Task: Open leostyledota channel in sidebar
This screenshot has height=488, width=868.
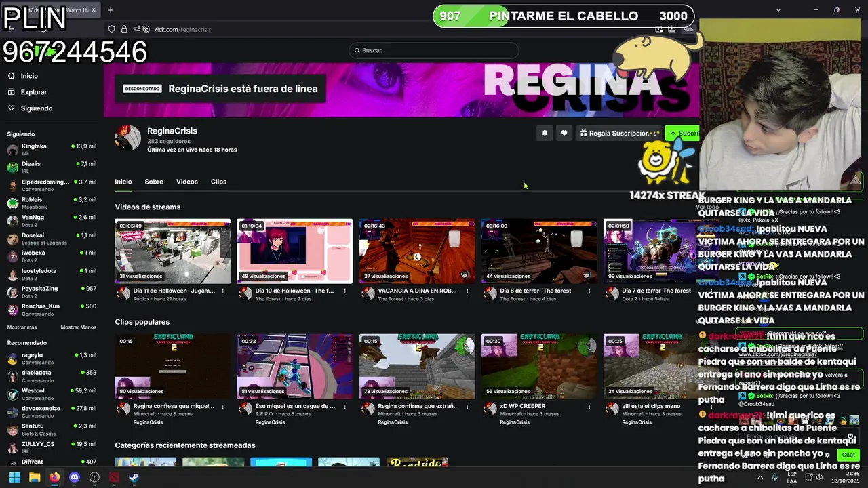Action: tap(52, 274)
